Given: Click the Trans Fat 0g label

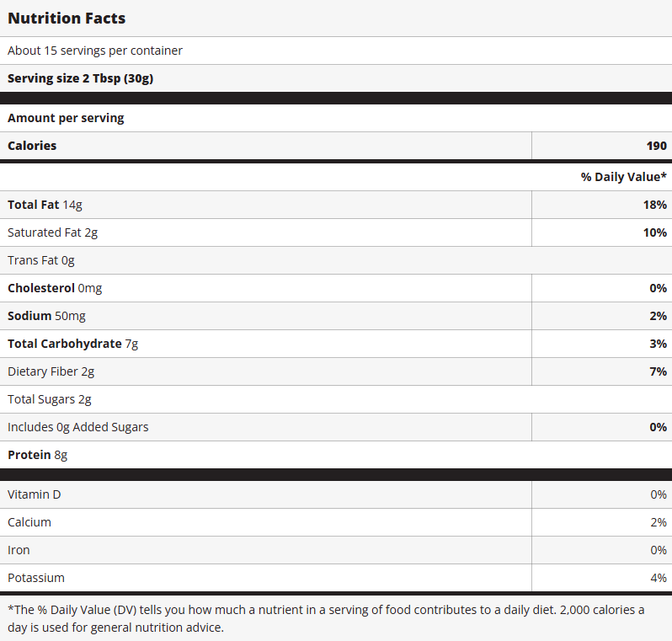Looking at the screenshot, I should (41, 260).
